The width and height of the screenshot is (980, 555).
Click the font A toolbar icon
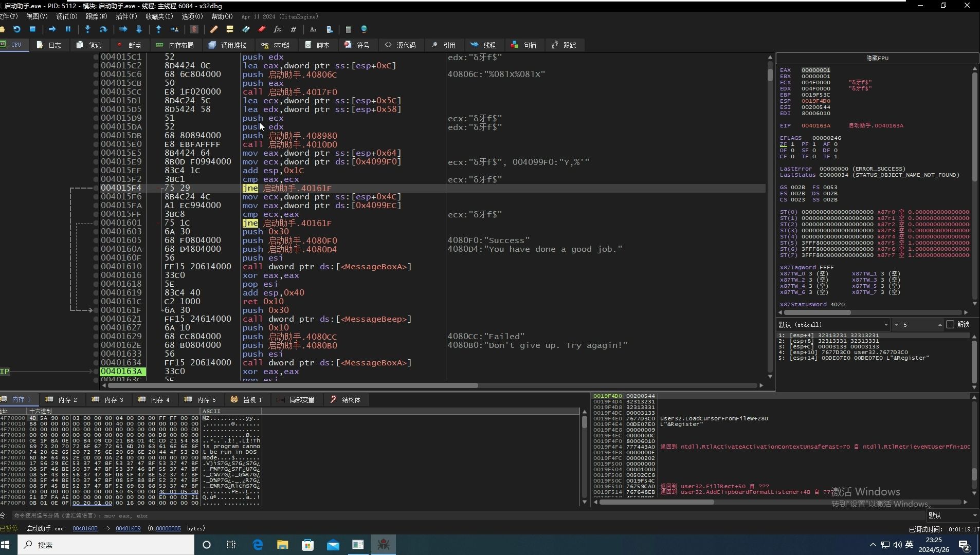[313, 29]
